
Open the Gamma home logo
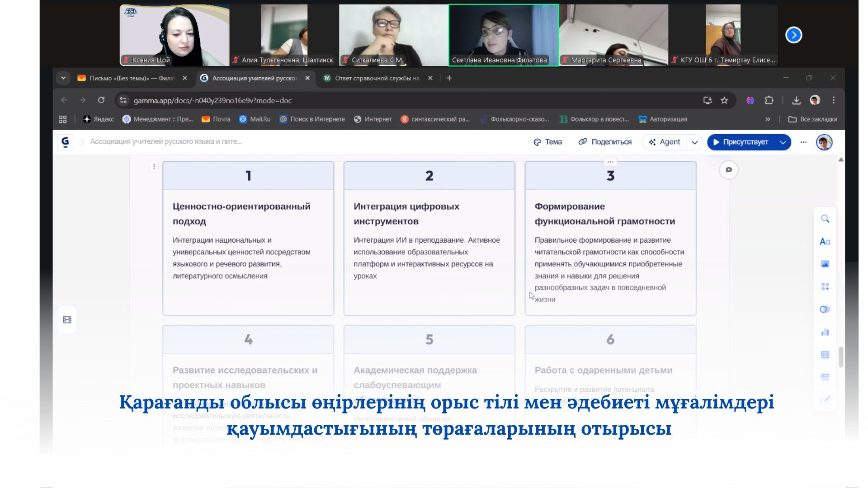pyautogui.click(x=65, y=142)
